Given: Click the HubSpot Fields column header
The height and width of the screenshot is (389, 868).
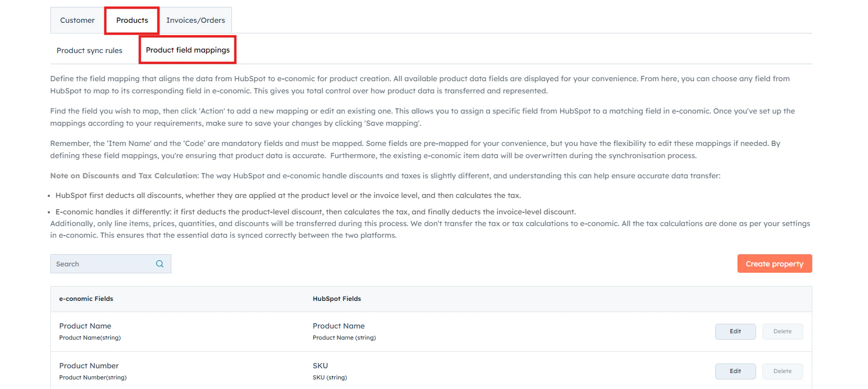Looking at the screenshot, I should (x=337, y=299).
